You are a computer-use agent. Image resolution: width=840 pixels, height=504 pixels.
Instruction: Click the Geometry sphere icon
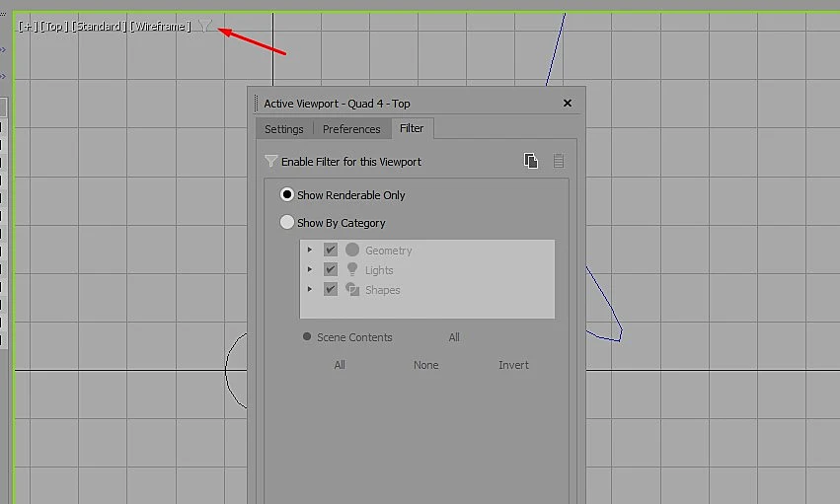pyautogui.click(x=352, y=250)
